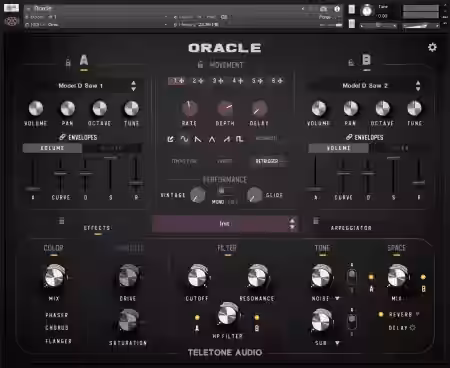Open the settings gear icon

(432, 47)
